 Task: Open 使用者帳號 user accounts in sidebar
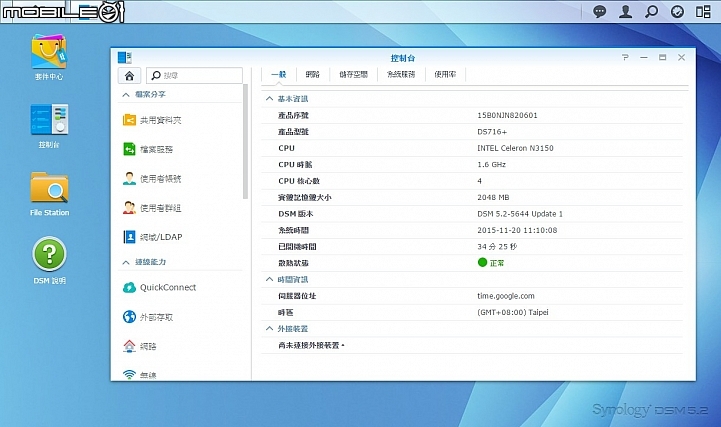152,178
